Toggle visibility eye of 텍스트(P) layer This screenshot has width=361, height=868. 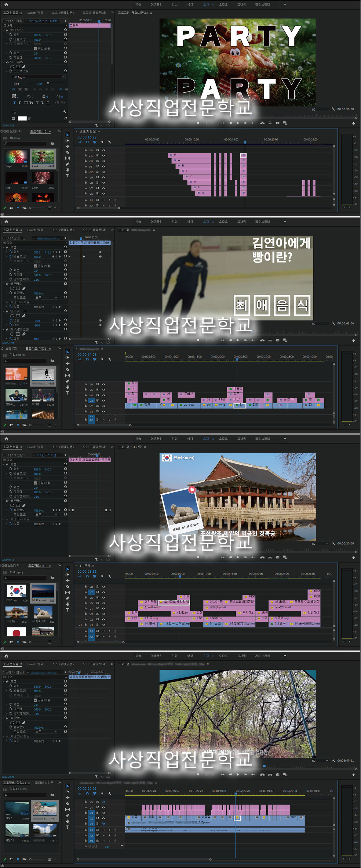coord(7,62)
